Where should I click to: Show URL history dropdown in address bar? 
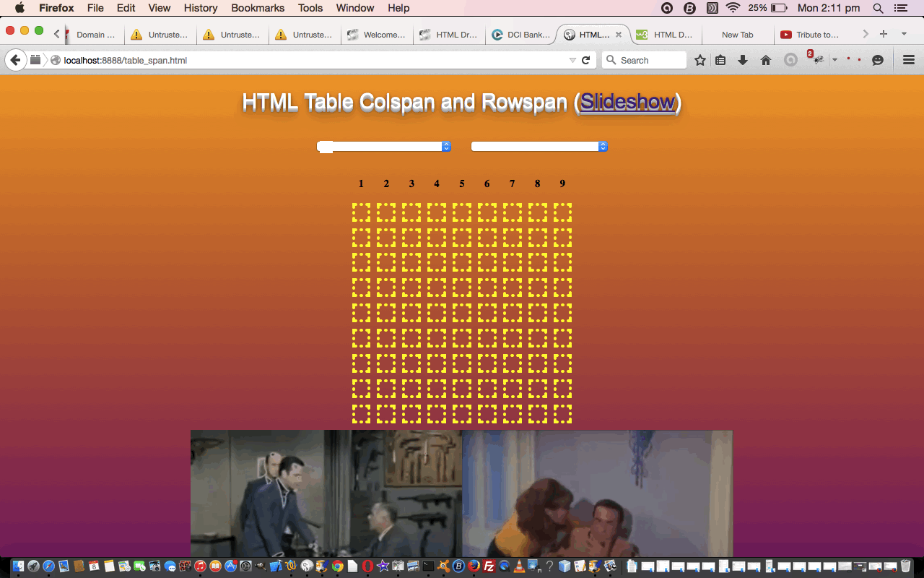(572, 60)
